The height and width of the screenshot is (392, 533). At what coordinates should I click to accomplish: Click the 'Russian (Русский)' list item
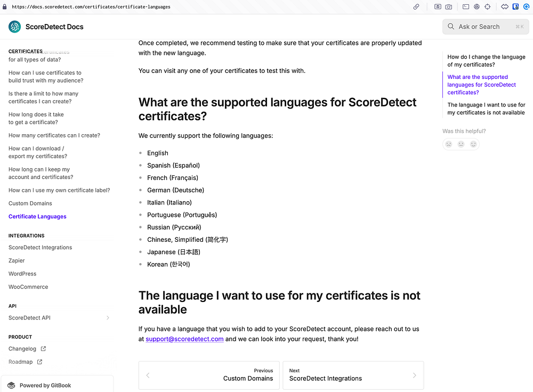click(174, 227)
